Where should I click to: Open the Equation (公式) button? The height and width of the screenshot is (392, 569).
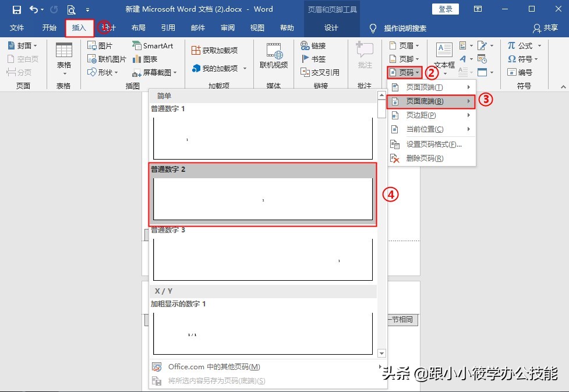tap(524, 46)
